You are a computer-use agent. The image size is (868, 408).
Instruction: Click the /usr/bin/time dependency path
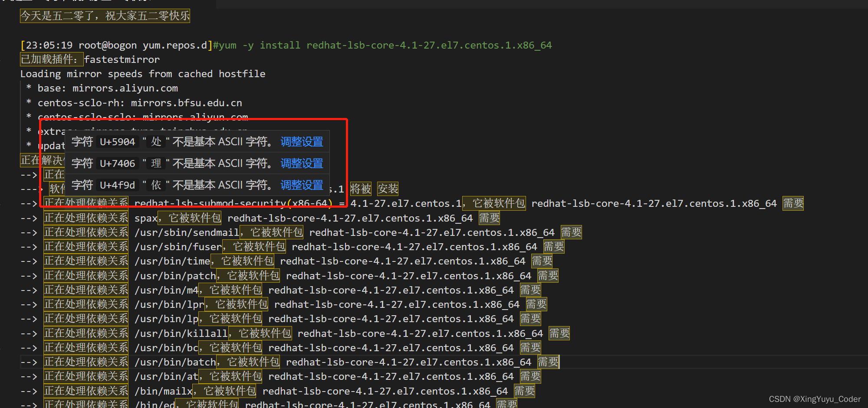[172, 261]
